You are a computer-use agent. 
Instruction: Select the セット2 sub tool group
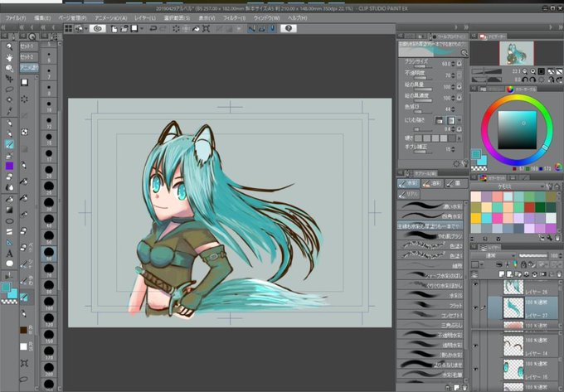coord(28,57)
